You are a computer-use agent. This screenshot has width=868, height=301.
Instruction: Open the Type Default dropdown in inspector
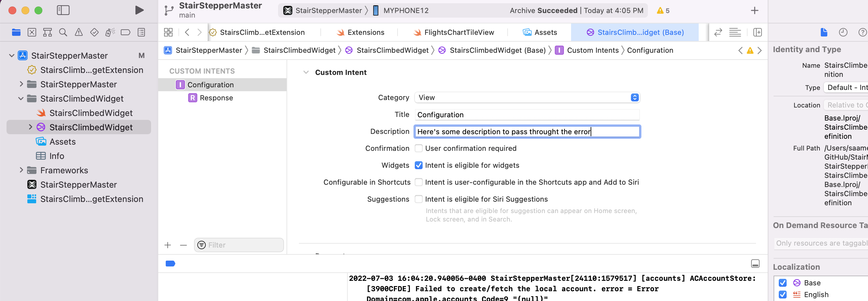(846, 87)
